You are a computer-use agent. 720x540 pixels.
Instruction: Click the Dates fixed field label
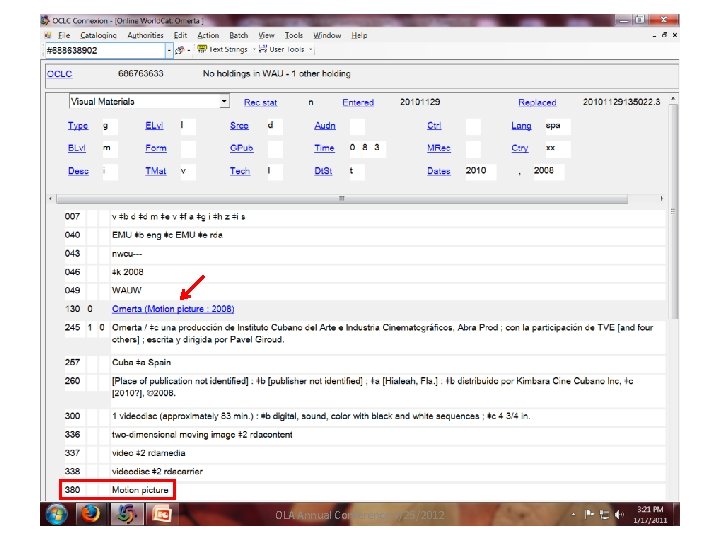tap(439, 171)
